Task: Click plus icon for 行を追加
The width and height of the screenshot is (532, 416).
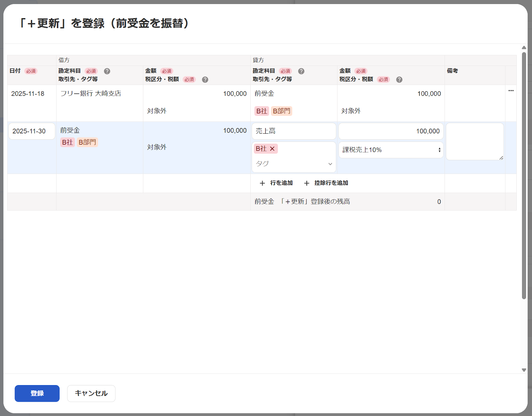Action: point(262,183)
